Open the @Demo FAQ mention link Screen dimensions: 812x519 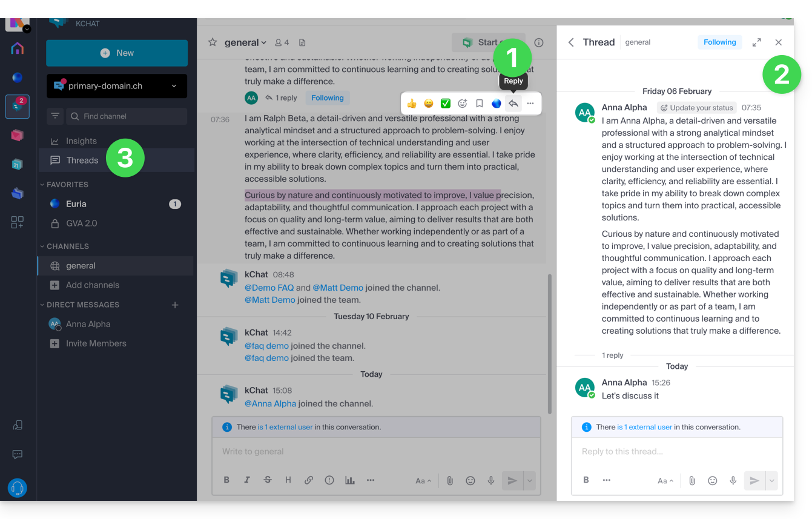coord(269,288)
